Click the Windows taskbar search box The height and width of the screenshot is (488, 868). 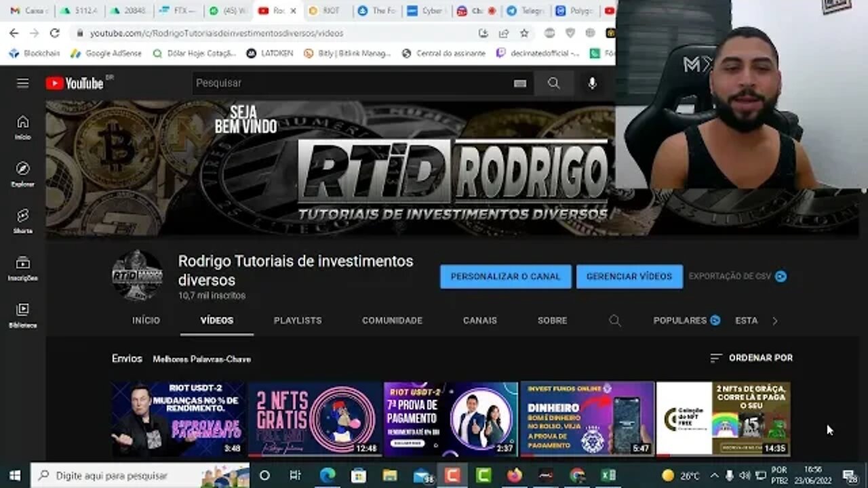140,475
